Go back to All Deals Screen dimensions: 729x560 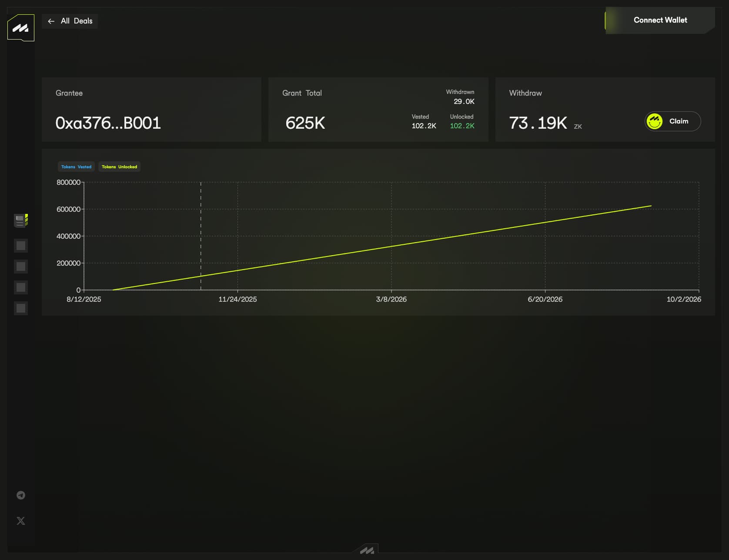coord(77,21)
